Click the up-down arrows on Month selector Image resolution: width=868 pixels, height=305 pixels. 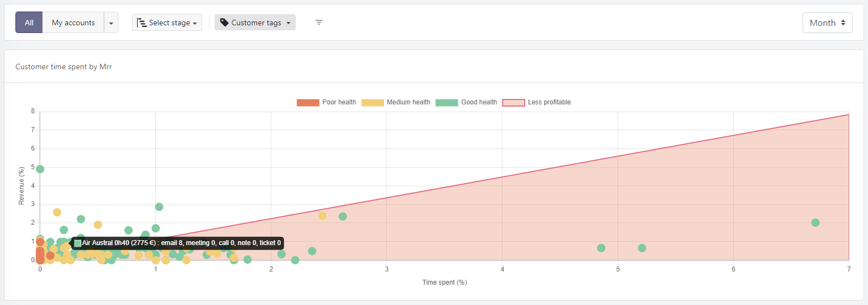click(x=843, y=23)
